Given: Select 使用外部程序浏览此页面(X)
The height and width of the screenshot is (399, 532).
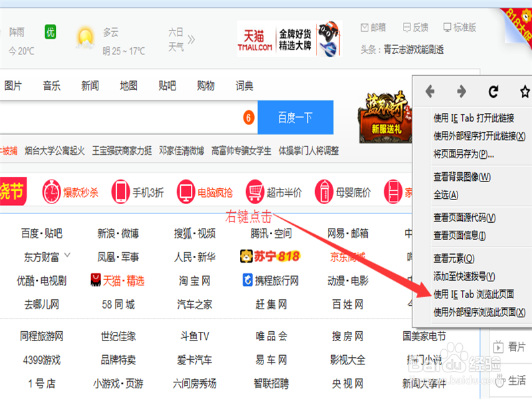Looking at the screenshot, I should tap(479, 312).
